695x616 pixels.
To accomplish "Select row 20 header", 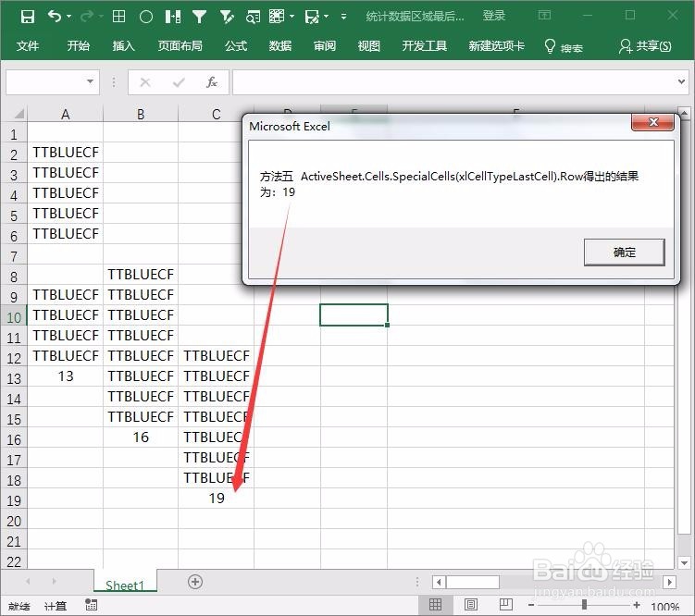I will point(14,522).
